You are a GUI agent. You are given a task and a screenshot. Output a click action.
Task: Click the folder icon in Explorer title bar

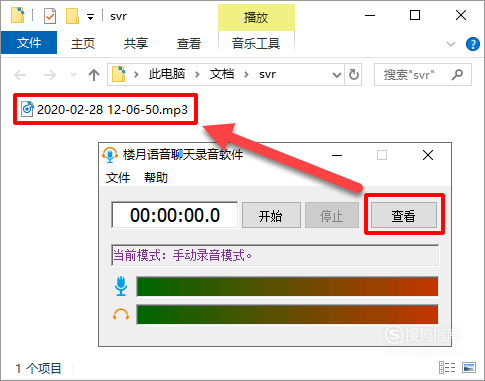18,15
